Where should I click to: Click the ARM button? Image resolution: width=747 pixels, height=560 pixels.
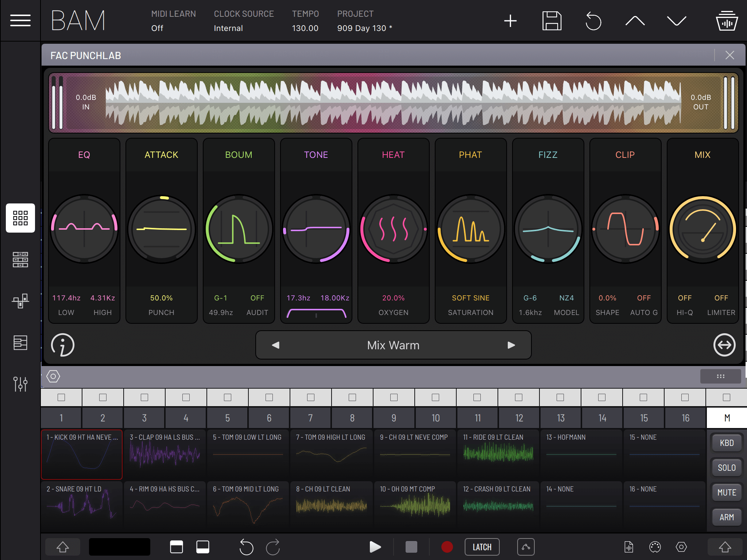click(727, 517)
